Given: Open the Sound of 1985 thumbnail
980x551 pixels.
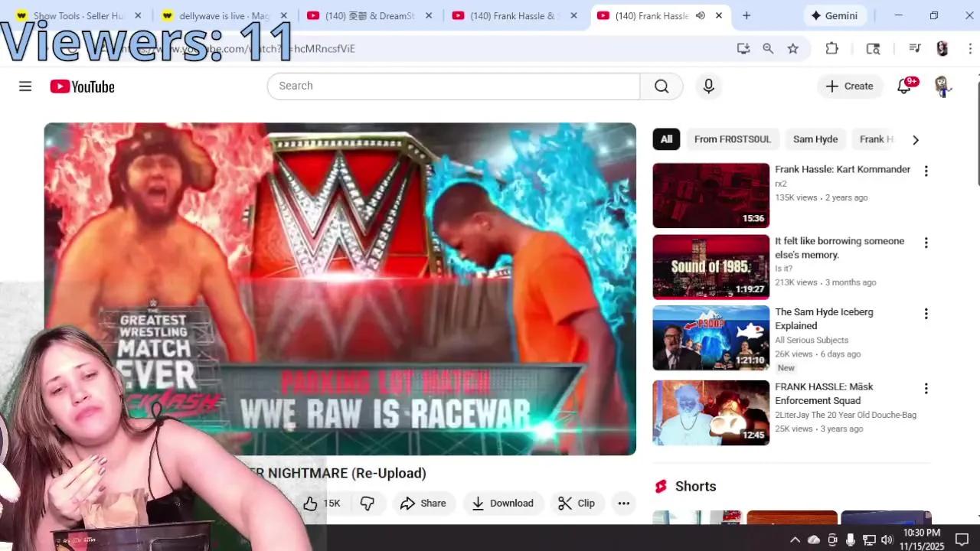Looking at the screenshot, I should 711,266.
